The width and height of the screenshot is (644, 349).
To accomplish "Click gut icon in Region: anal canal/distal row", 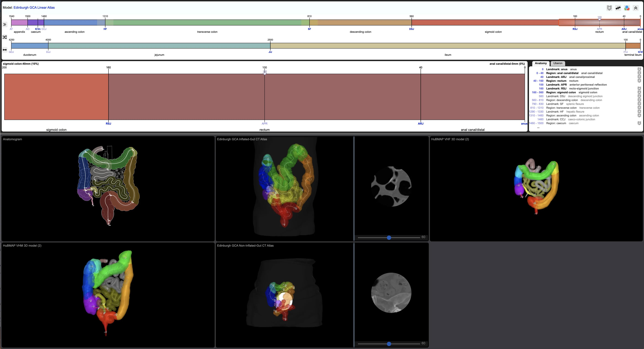I will tap(639, 73).
